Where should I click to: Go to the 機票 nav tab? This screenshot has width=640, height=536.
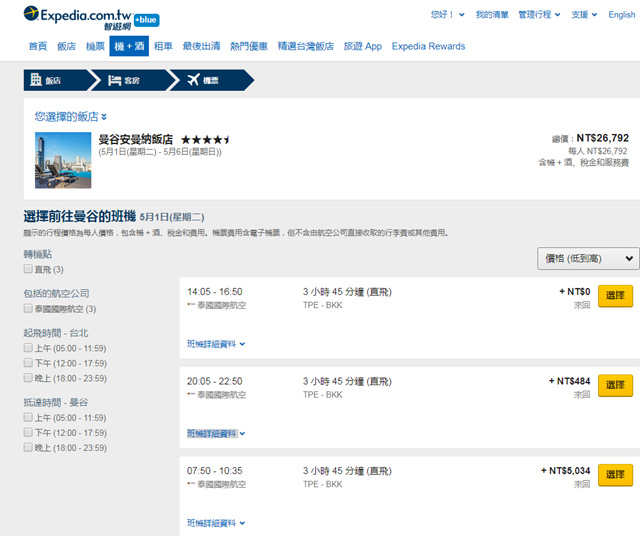96,46
